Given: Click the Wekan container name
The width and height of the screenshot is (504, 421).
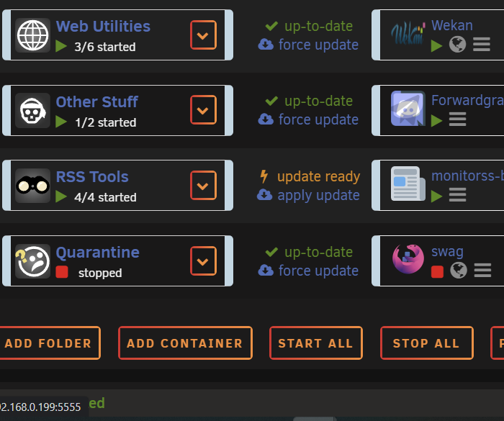Looking at the screenshot, I should click(x=452, y=25).
